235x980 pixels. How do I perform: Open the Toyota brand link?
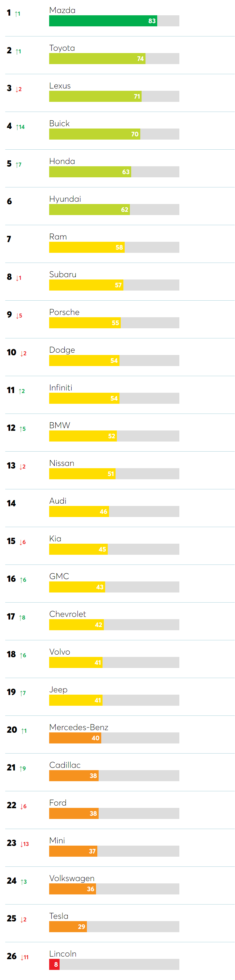pyautogui.click(x=62, y=48)
